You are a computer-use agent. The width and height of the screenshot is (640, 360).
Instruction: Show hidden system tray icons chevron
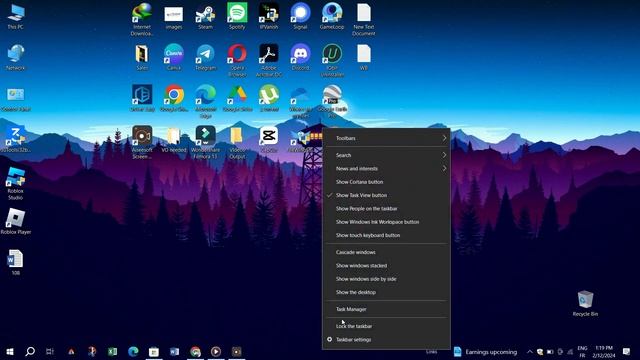click(x=529, y=351)
